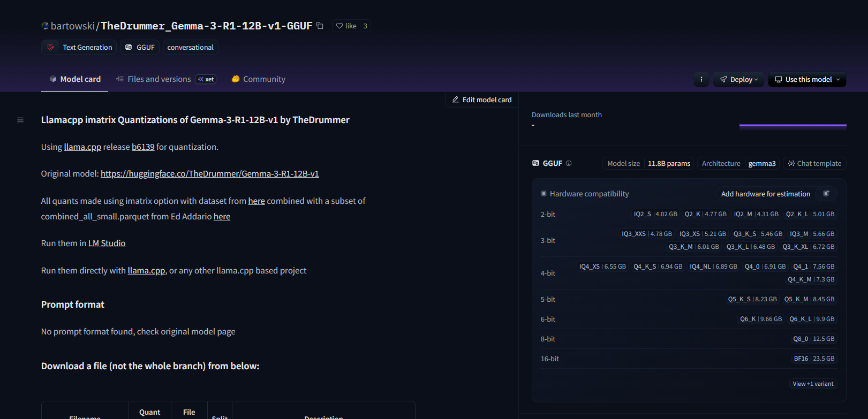Image resolution: width=868 pixels, height=419 pixels.
Task: Open the original model huggingface link
Action: tap(210, 174)
